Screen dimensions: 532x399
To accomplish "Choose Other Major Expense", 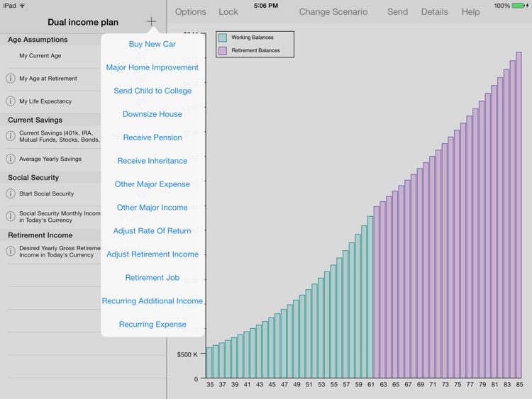I will point(153,184).
